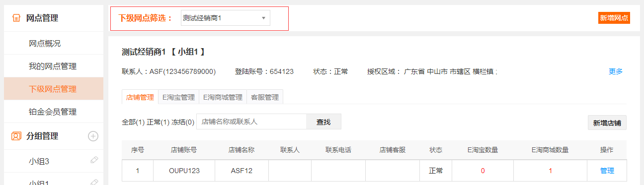Click the 登陆账号：654123 text
This screenshot has width=644, height=185.
(x=264, y=71)
